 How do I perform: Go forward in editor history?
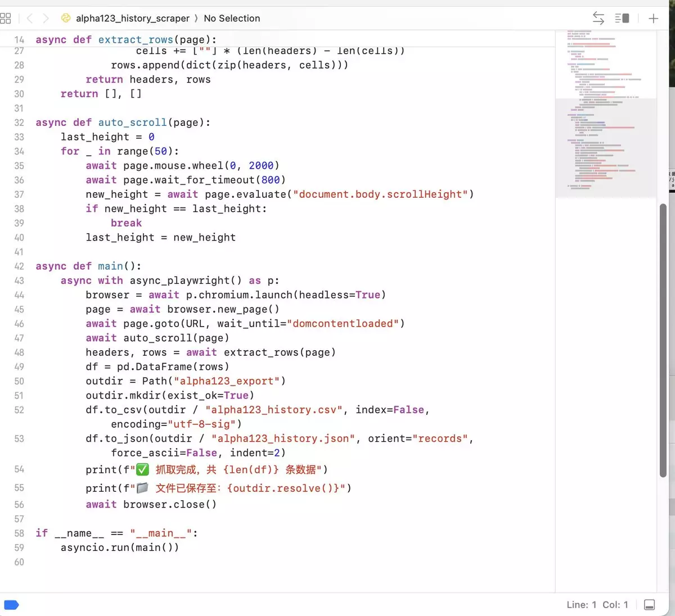coord(46,19)
